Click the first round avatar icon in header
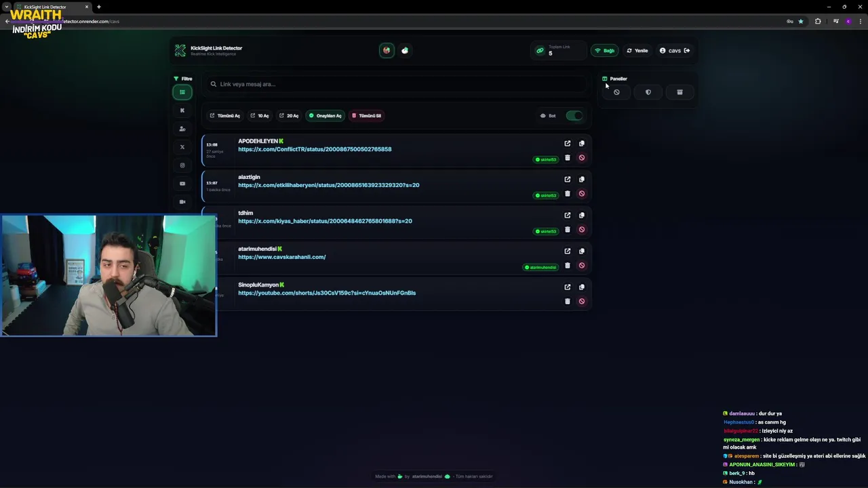Screen dimensions: 868x488 coord(387,50)
